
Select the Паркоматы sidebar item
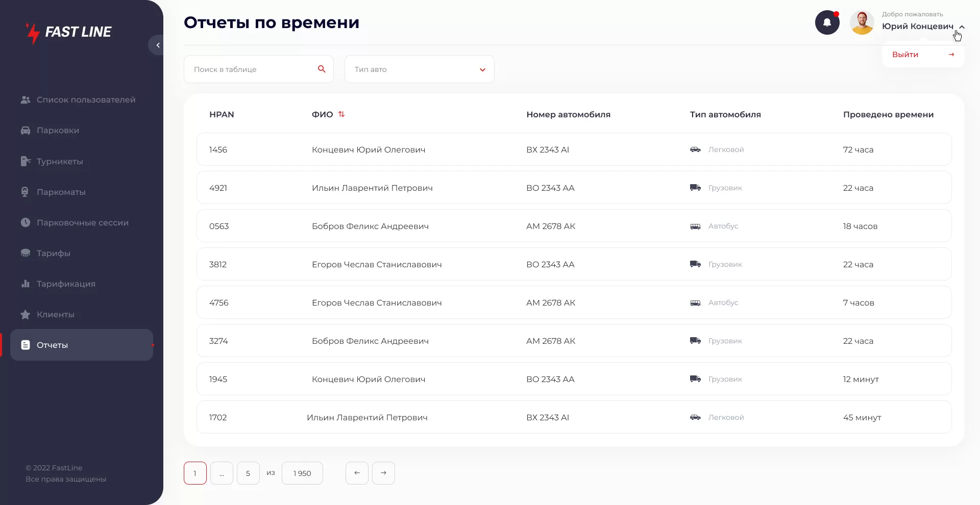tap(61, 192)
